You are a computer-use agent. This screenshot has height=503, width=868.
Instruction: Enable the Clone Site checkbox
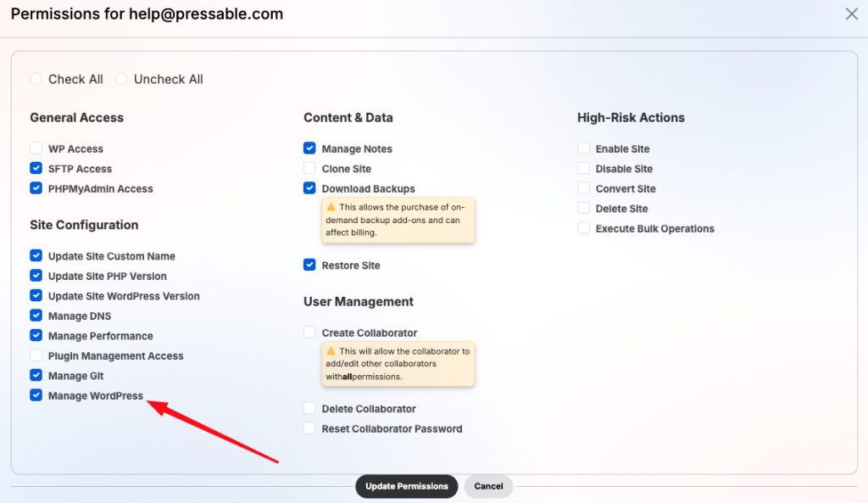tap(310, 169)
